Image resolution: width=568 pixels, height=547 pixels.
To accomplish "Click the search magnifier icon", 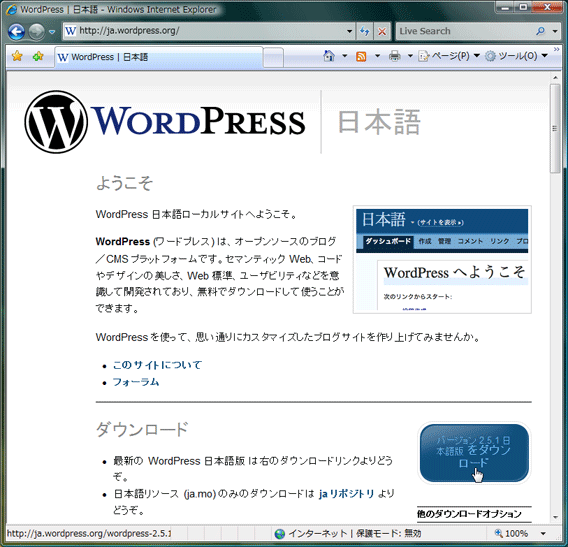I will click(x=540, y=31).
